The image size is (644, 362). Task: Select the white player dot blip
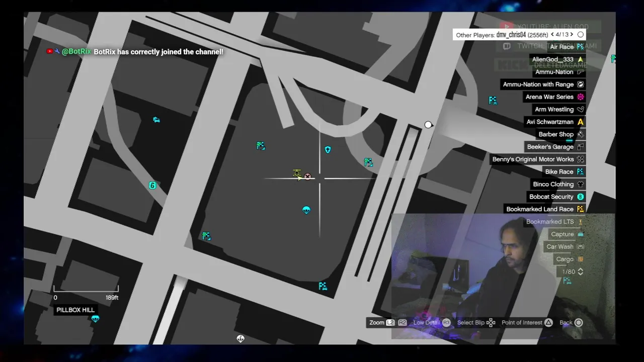(x=428, y=125)
